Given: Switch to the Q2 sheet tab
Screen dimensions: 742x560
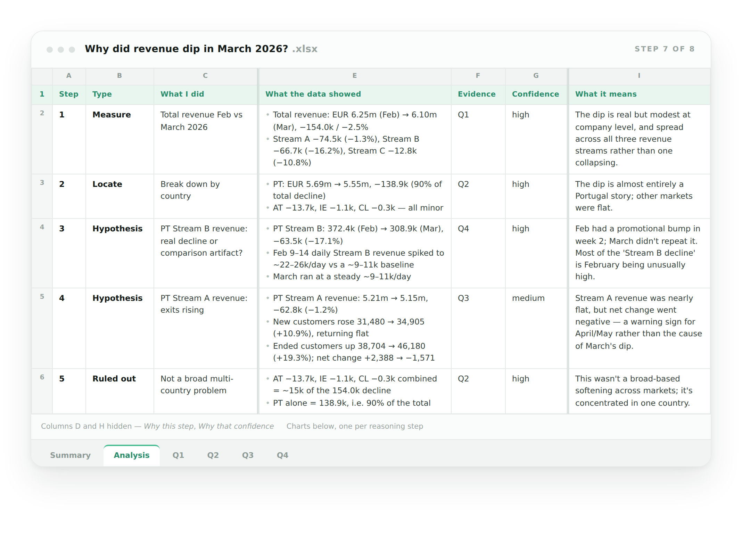Looking at the screenshot, I should click(x=213, y=455).
